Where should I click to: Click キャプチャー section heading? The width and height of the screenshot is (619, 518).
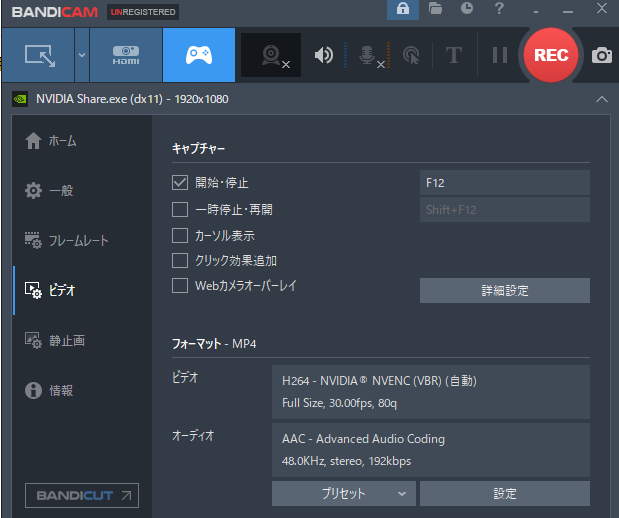click(x=198, y=148)
